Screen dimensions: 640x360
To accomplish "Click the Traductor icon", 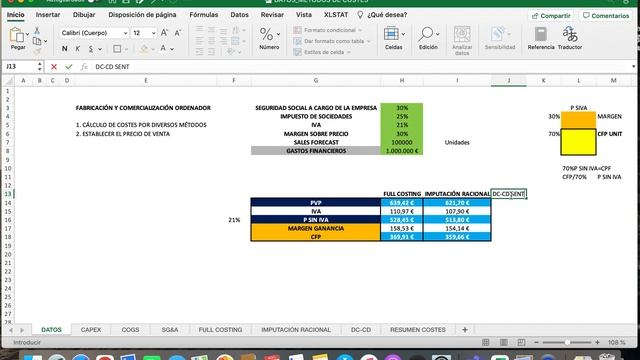I will 570,34.
